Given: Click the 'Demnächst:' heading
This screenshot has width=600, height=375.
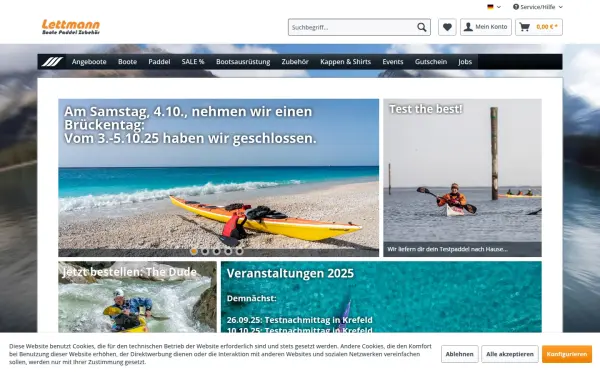Looking at the screenshot, I should pyautogui.click(x=251, y=298).
